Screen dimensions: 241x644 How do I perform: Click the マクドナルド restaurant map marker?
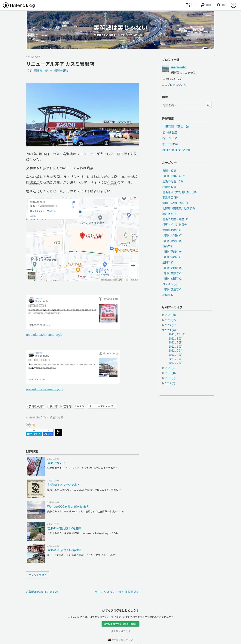pyautogui.click(x=78, y=270)
